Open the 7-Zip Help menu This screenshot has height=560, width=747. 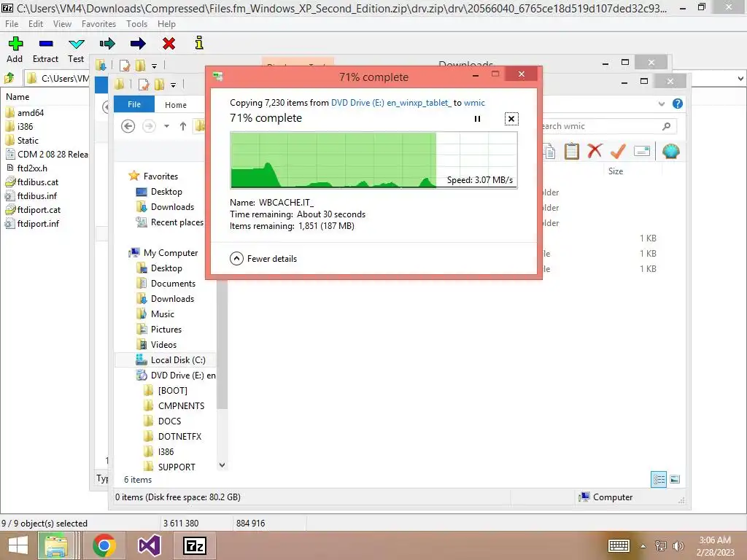pyautogui.click(x=166, y=24)
